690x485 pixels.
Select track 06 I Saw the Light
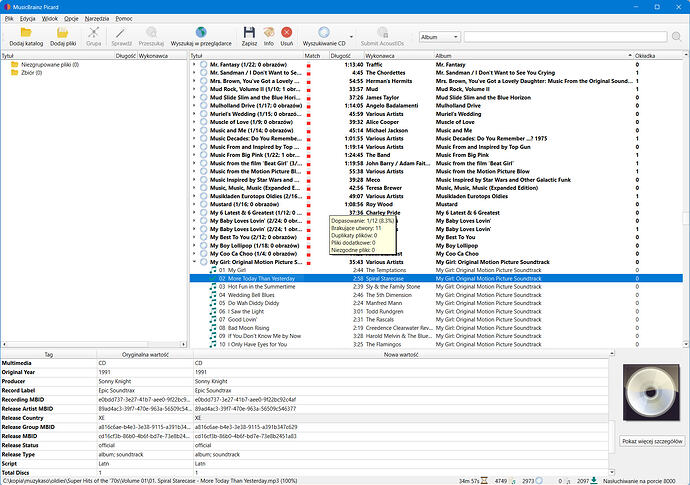point(436,312)
